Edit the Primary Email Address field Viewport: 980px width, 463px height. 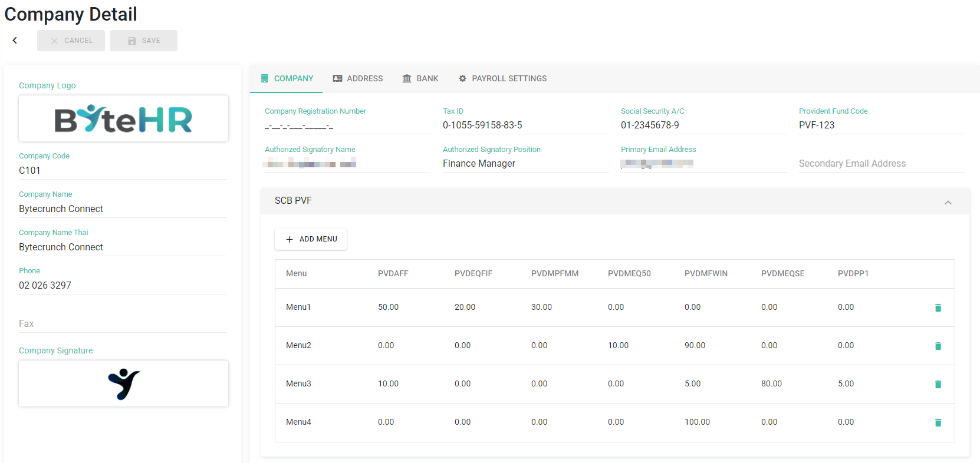coord(703,164)
